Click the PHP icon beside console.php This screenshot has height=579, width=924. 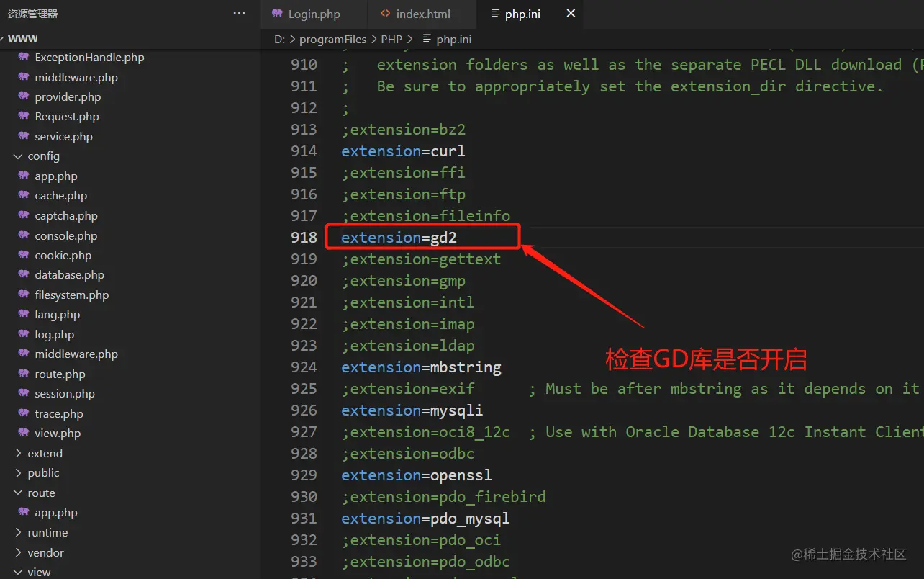click(x=24, y=235)
